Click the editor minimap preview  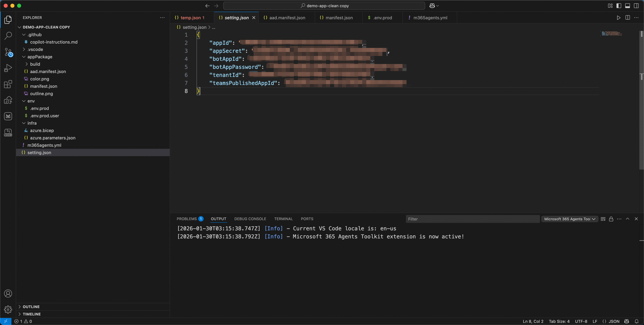[x=611, y=34]
